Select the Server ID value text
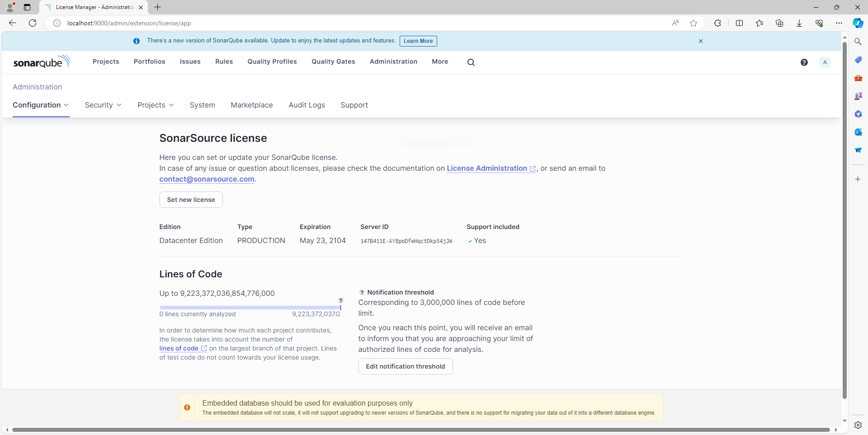The width and height of the screenshot is (868, 435). pos(406,241)
